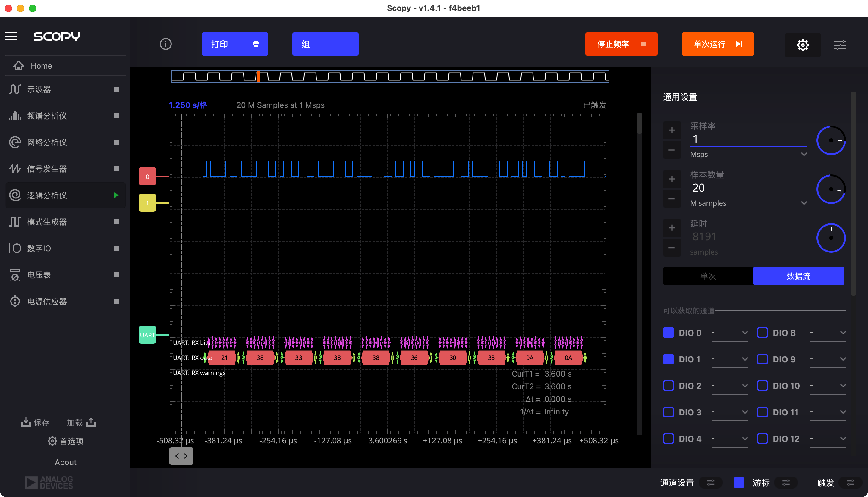The height and width of the screenshot is (497, 868).
Task: Click the left-right arrows handle below plot
Action: [181, 456]
